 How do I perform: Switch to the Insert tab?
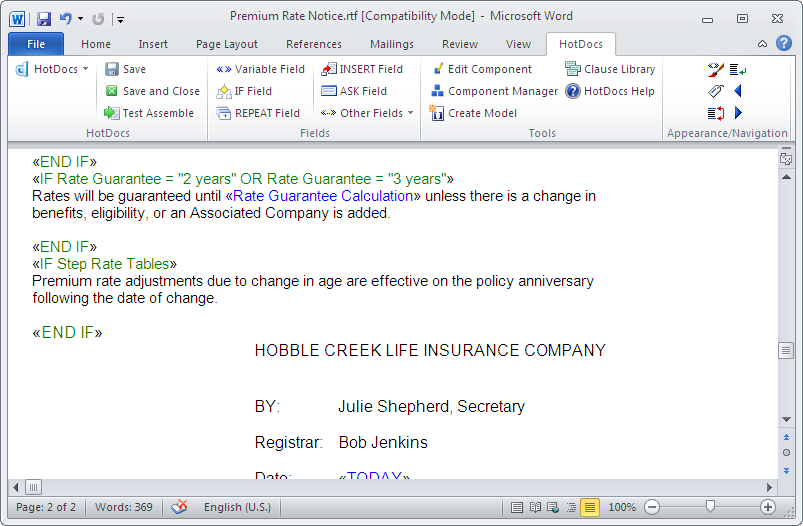tap(153, 44)
